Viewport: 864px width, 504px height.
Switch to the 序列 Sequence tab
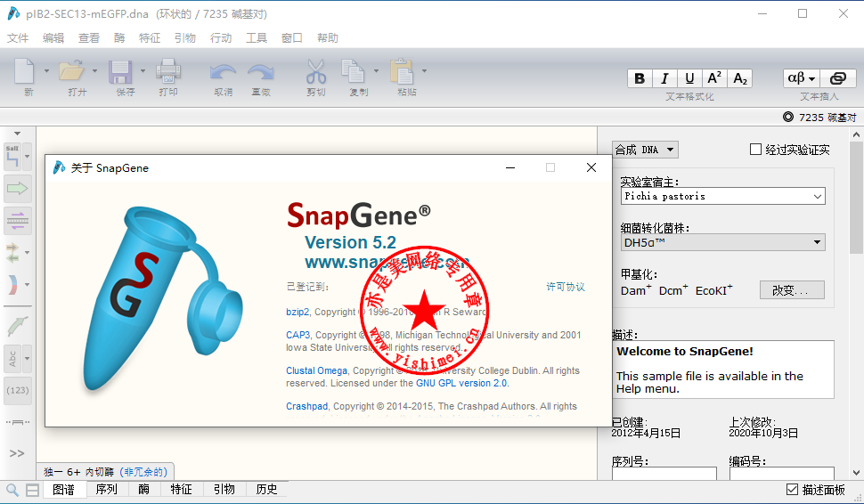pyautogui.click(x=106, y=489)
